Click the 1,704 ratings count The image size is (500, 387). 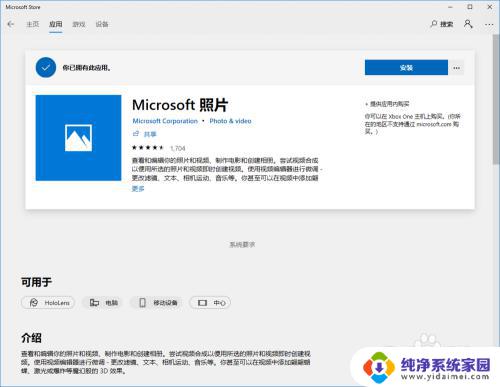point(178,148)
